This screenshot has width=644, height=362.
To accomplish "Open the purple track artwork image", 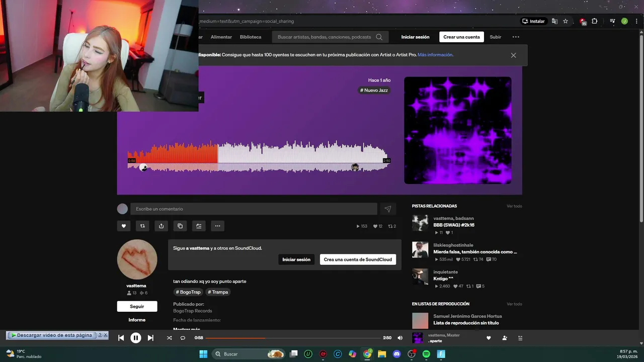I will (458, 130).
